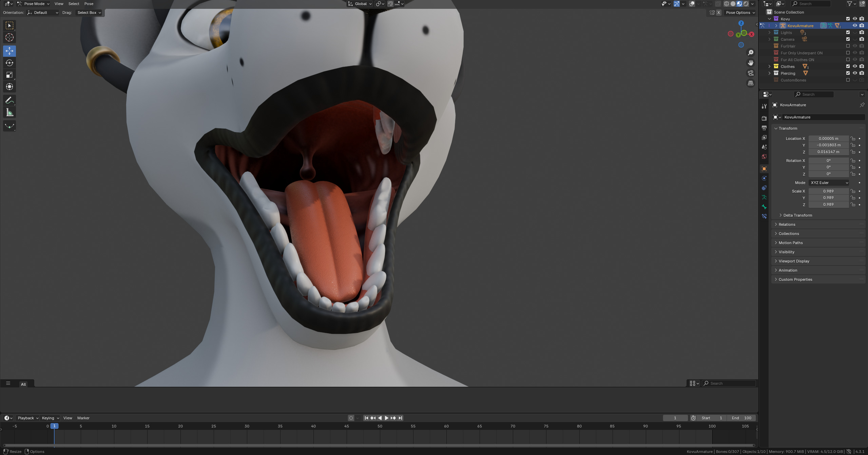Uncheck the Kovu collection exclude checkbox

(848, 19)
